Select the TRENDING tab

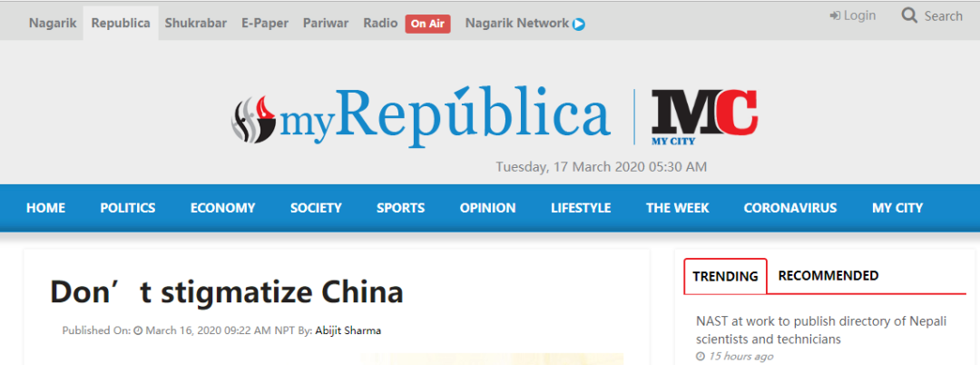[725, 276]
